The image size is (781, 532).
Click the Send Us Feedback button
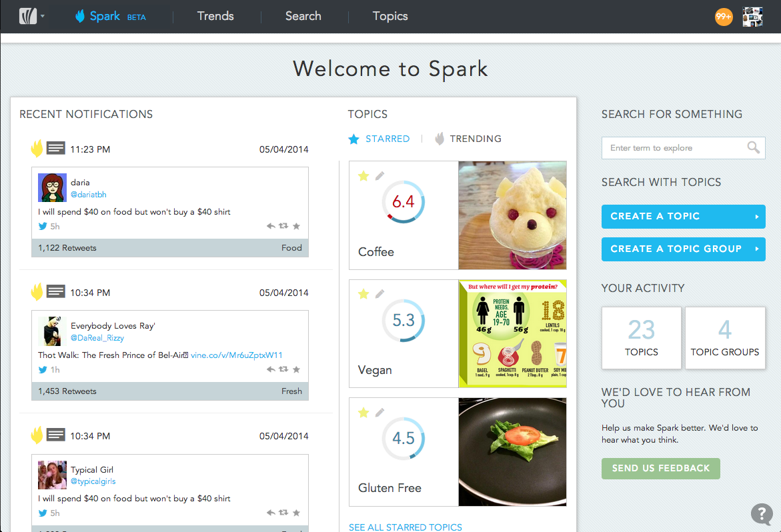tap(660, 468)
